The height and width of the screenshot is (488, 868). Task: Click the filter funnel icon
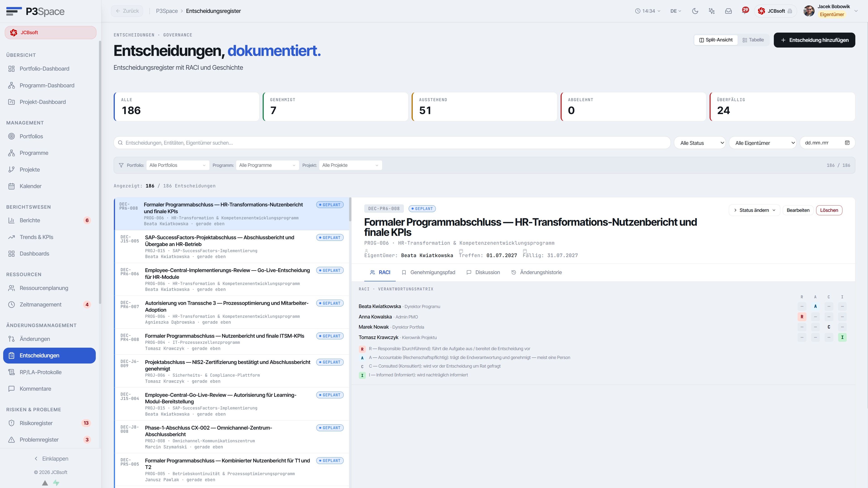coord(121,165)
